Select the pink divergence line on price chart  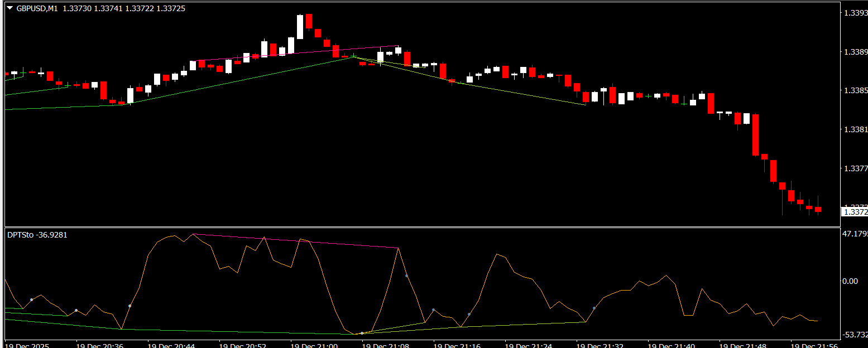point(296,54)
